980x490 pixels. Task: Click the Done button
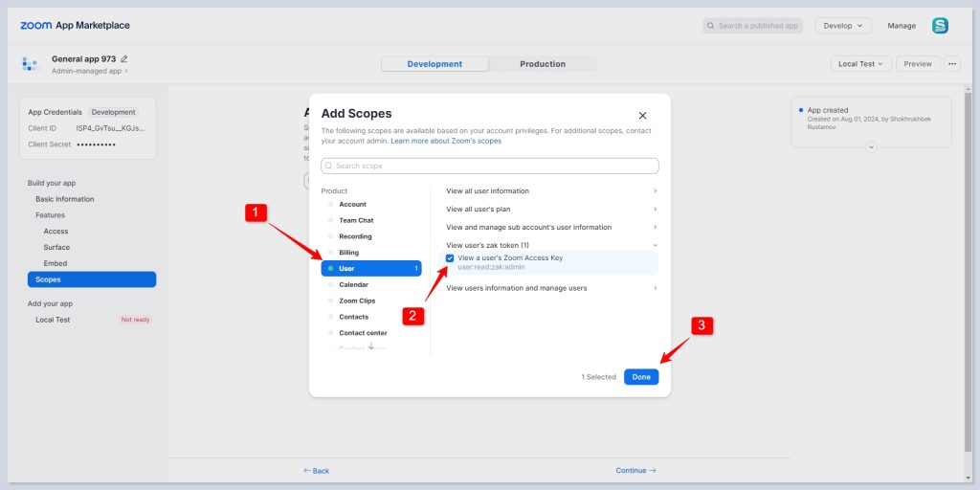pos(640,377)
